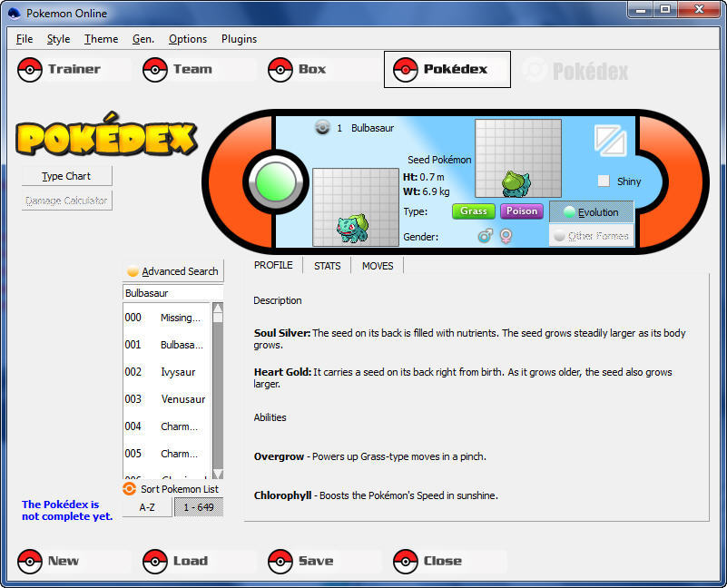Click the Pokéball icon next to Trainer

pos(31,69)
